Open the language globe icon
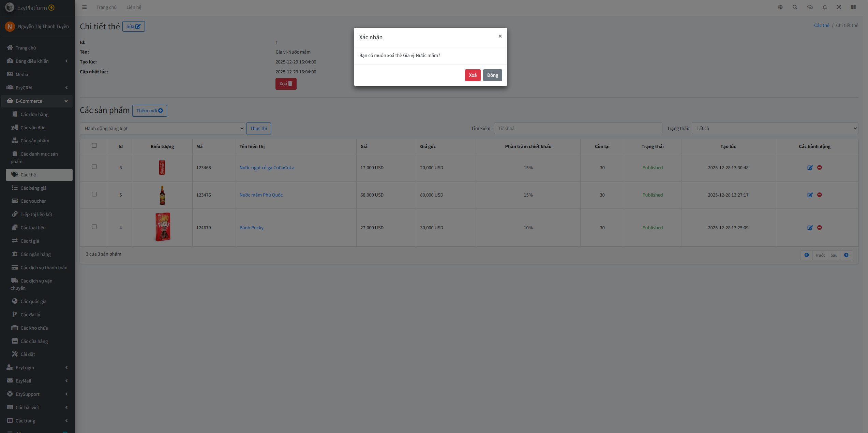Viewport: 868px width, 433px height. pos(780,7)
